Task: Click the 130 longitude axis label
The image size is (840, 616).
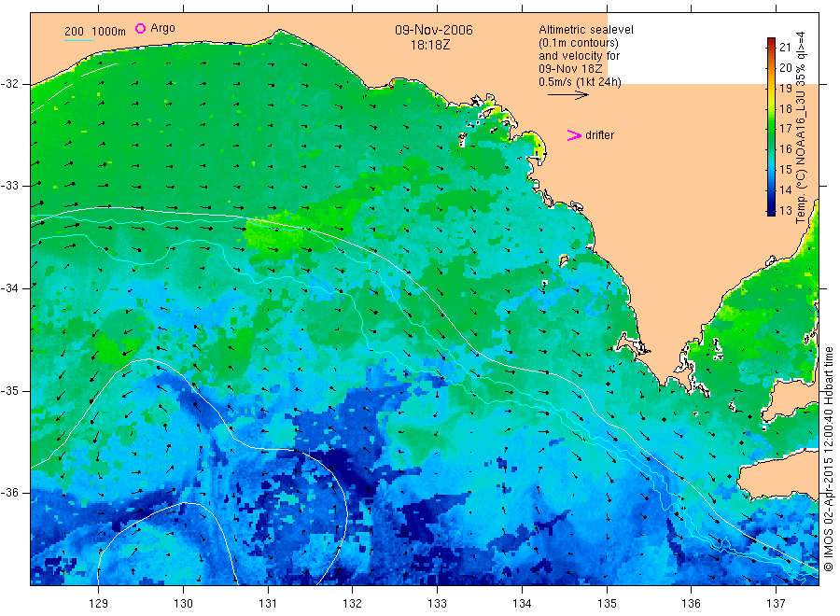Action: (x=183, y=604)
